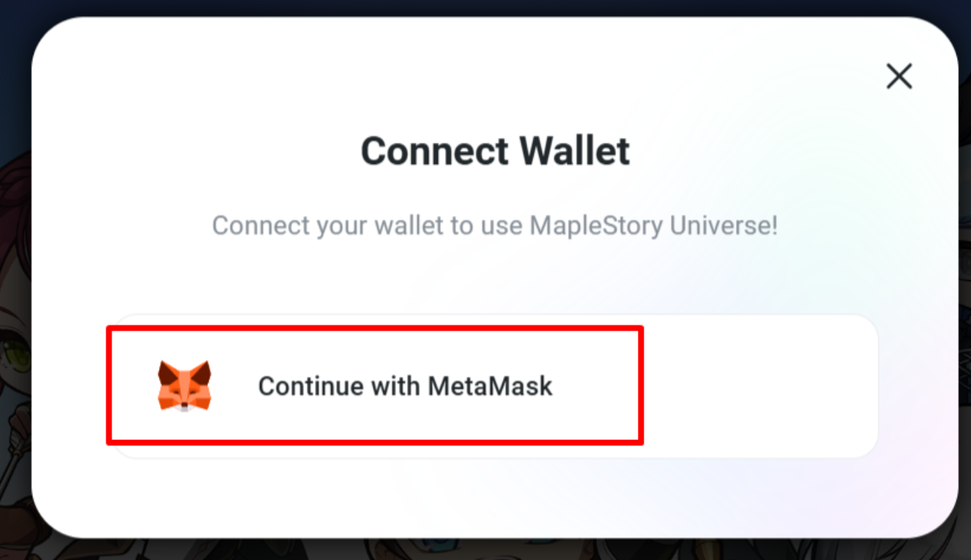Click the word MetaMask in the wallet option

(x=490, y=386)
